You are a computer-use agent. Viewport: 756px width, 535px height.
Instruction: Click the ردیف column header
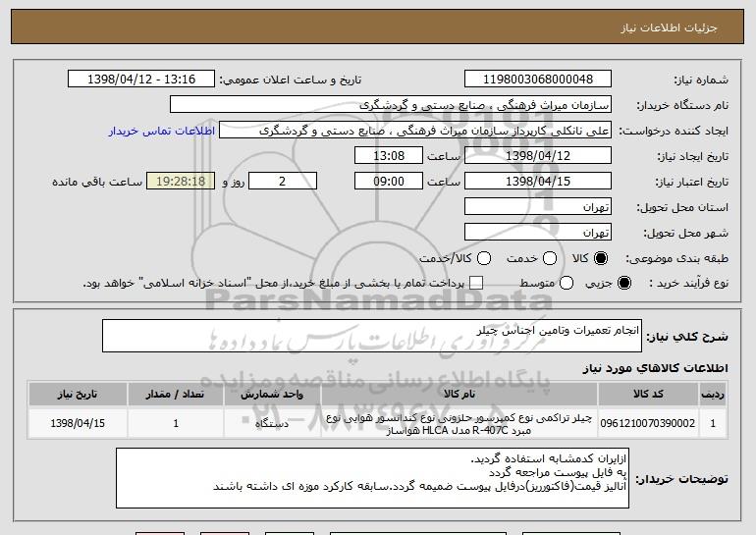(713, 395)
